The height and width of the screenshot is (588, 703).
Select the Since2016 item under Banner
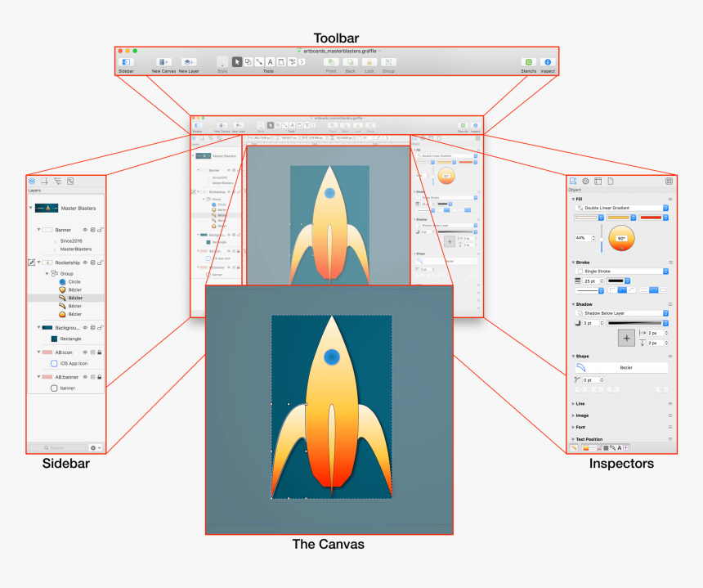[71, 241]
